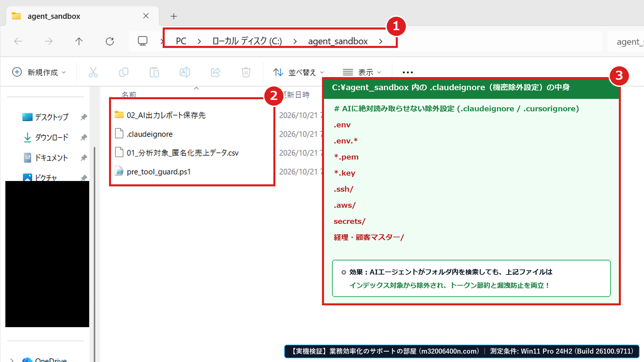
Task: Click the Delete trash icon
Action: coord(246,72)
